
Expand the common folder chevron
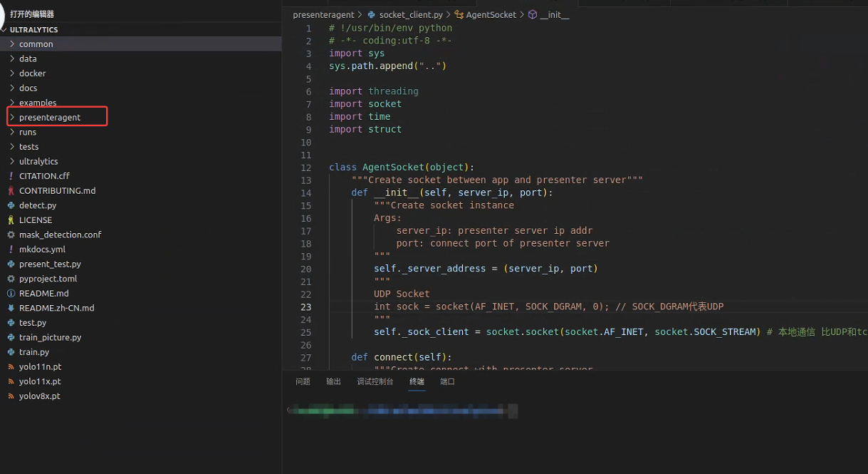click(x=11, y=44)
